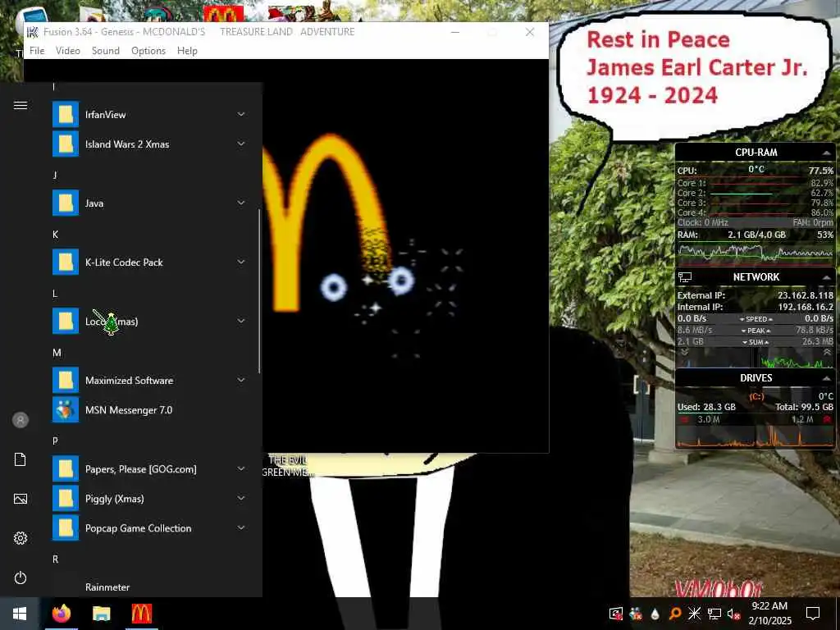Open the user account icon in Start menu

21,420
